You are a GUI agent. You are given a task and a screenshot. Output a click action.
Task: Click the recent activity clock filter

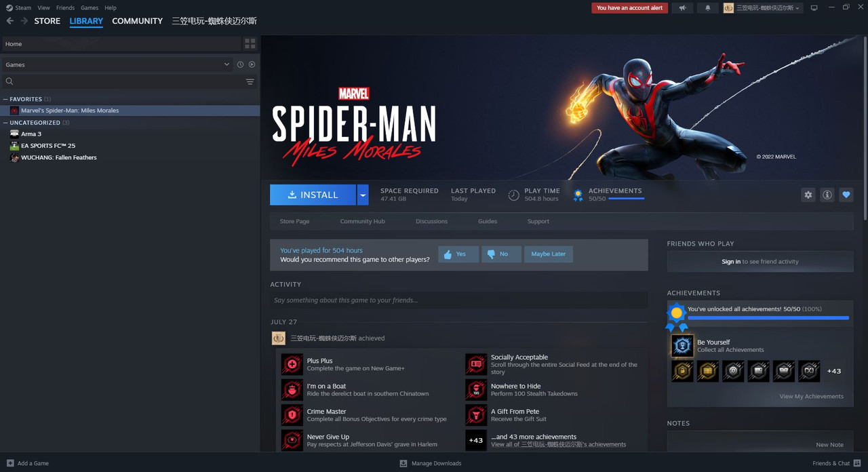(240, 64)
